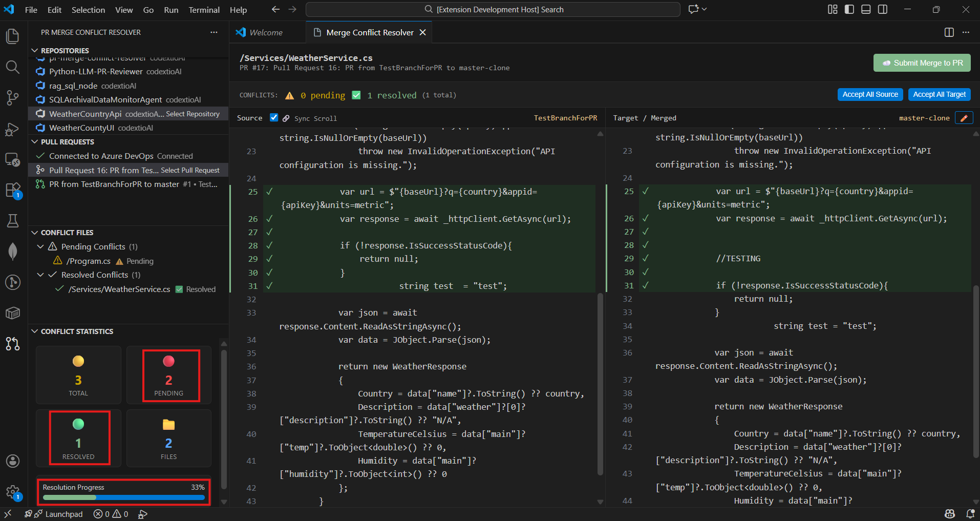Open the Search view in activity bar
The height and width of the screenshot is (521, 980).
pos(13,67)
